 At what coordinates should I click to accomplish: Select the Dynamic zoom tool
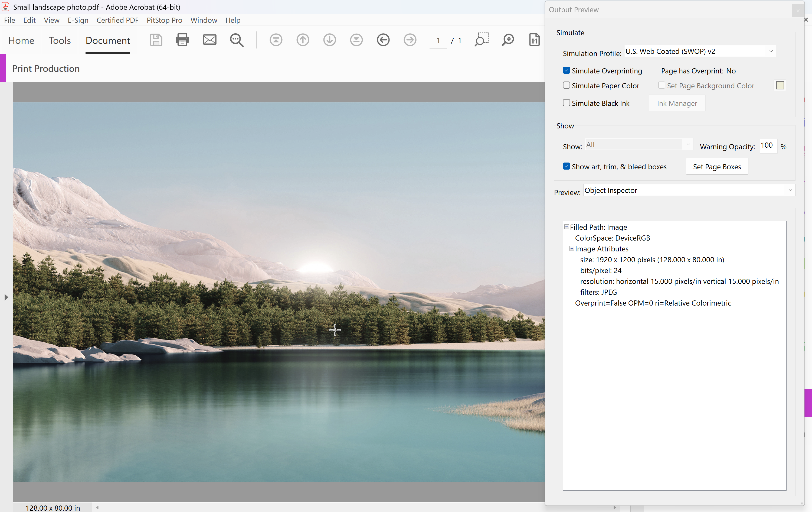coord(507,40)
